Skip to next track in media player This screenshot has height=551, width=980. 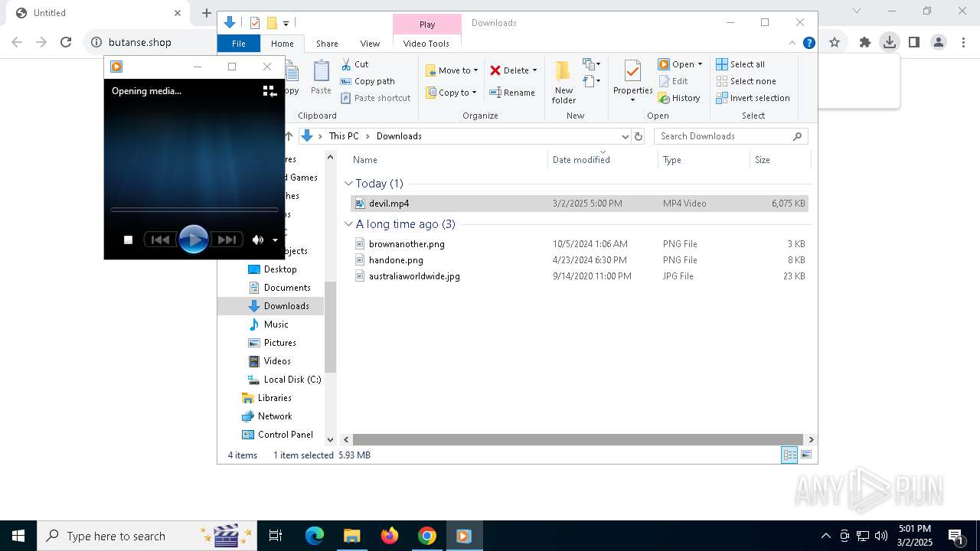point(227,240)
